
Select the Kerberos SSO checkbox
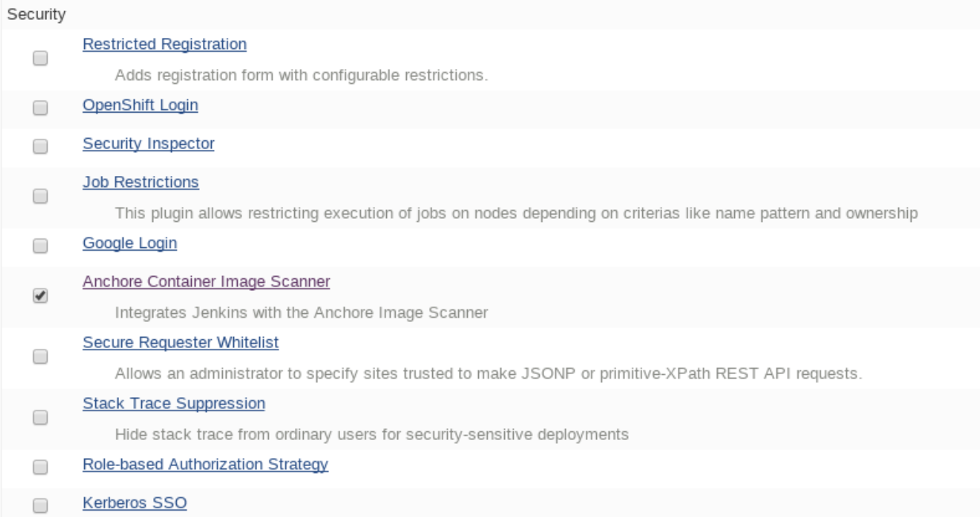coord(40,505)
